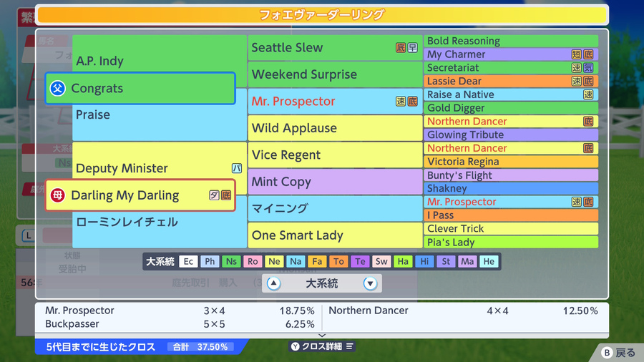The width and height of the screenshot is (644, 362).
Task: Select the Mint Copy cell
Action: pos(335,182)
